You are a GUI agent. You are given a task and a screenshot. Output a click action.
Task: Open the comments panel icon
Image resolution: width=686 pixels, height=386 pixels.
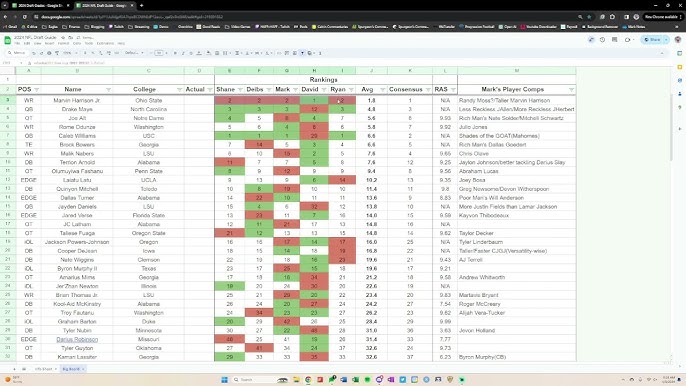(x=615, y=40)
